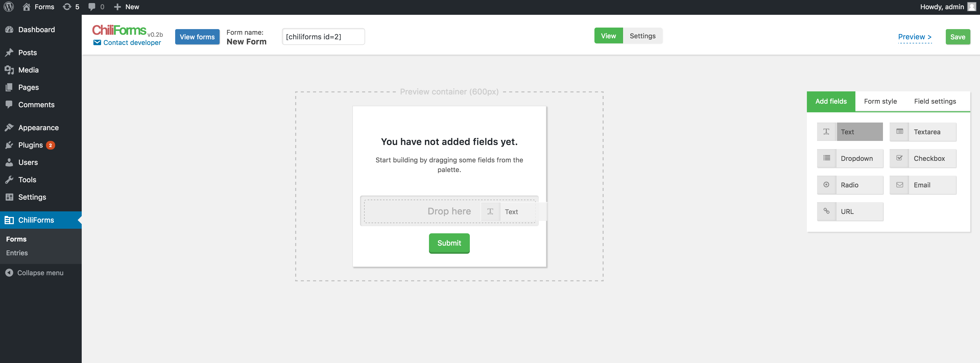Click the Users person icon

pos(9,162)
